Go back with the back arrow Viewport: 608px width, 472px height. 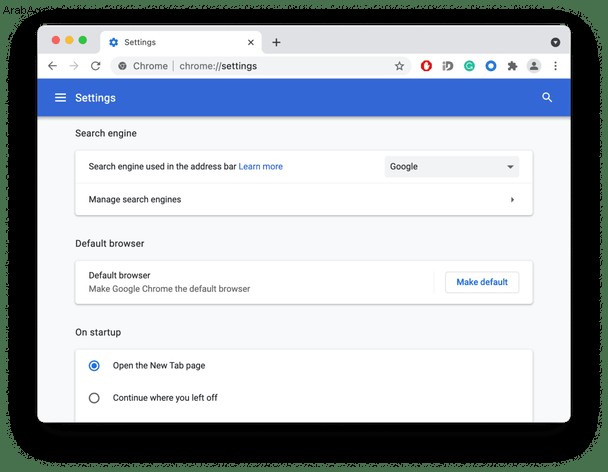click(x=53, y=66)
